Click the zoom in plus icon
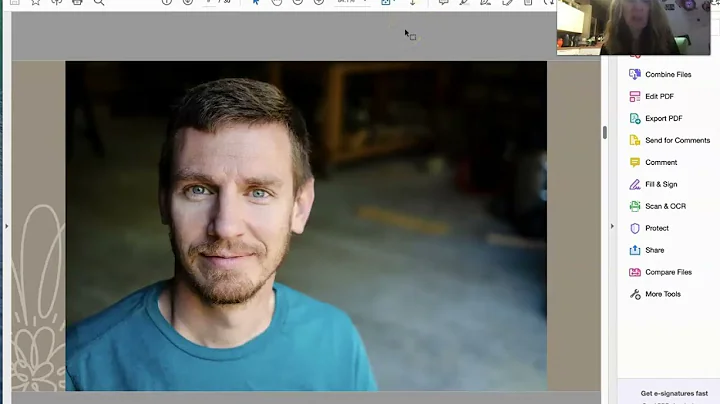The height and width of the screenshot is (404, 720). click(319, 2)
